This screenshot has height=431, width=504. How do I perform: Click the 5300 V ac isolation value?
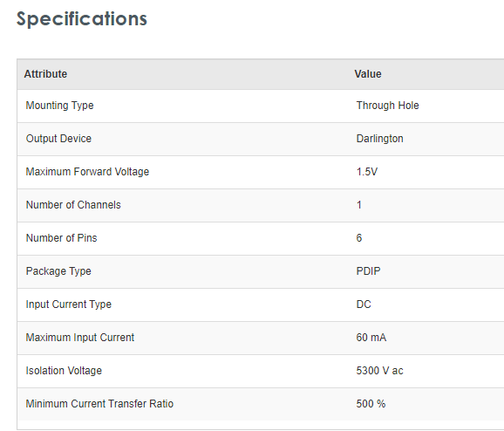point(379,371)
